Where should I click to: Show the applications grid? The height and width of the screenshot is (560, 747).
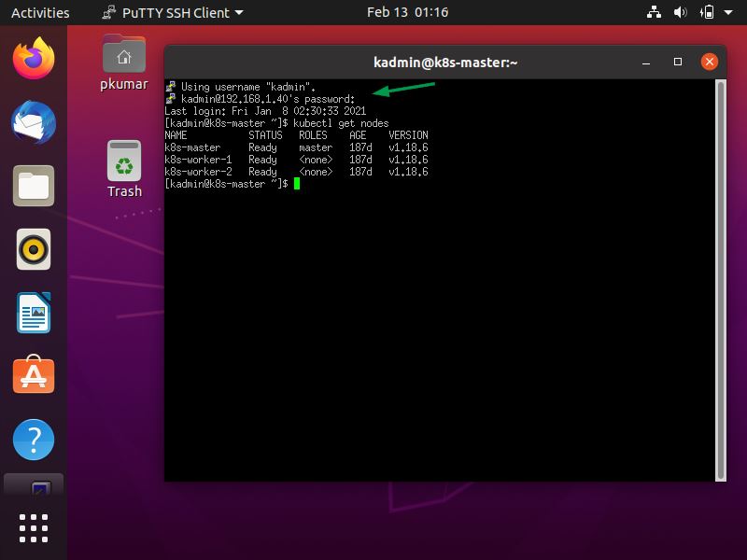click(x=34, y=527)
